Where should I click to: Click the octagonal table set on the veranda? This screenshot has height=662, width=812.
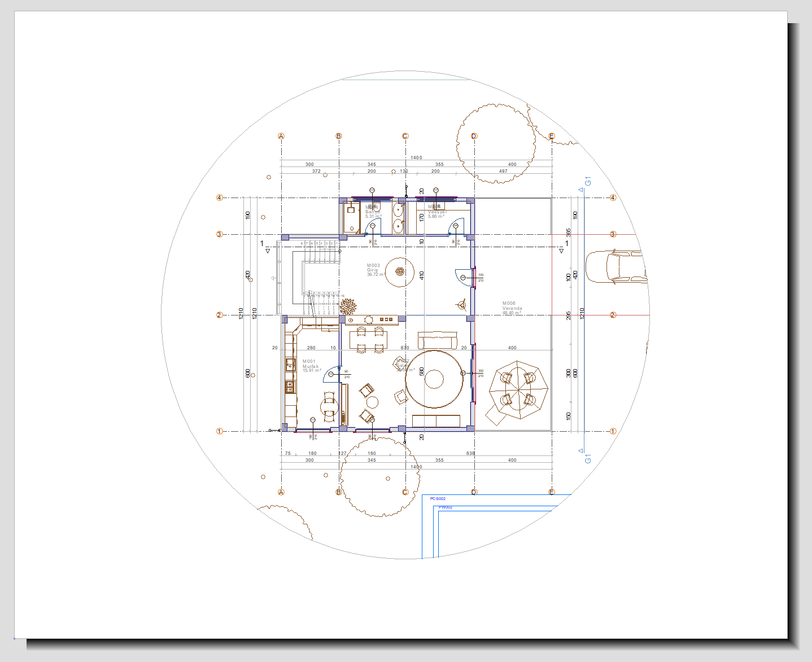click(x=518, y=391)
